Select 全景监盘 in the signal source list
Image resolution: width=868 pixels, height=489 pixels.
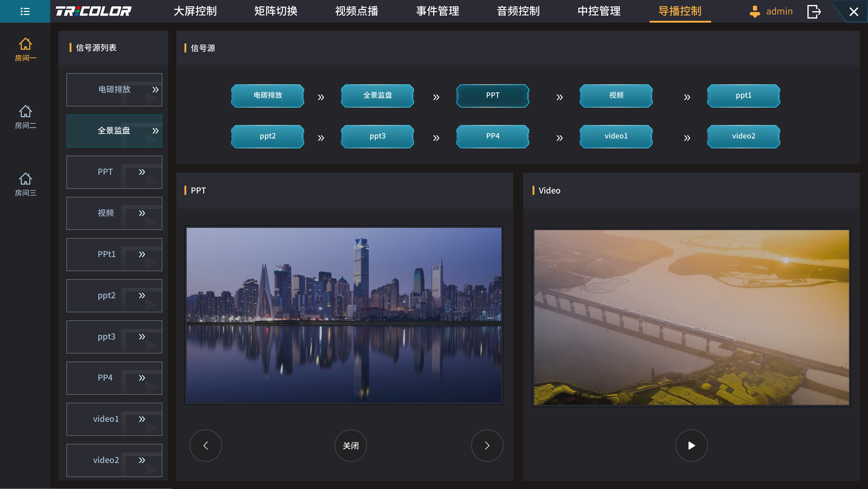click(x=114, y=131)
